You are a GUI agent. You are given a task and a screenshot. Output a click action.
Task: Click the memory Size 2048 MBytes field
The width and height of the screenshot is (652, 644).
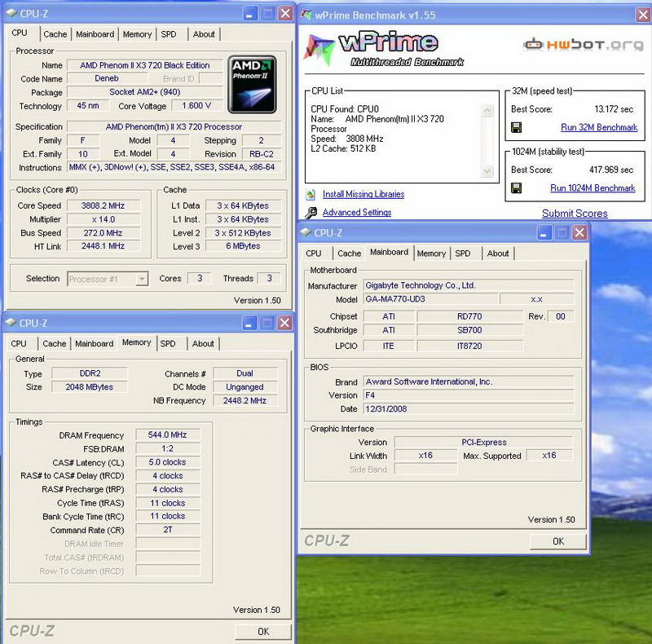tap(90, 387)
